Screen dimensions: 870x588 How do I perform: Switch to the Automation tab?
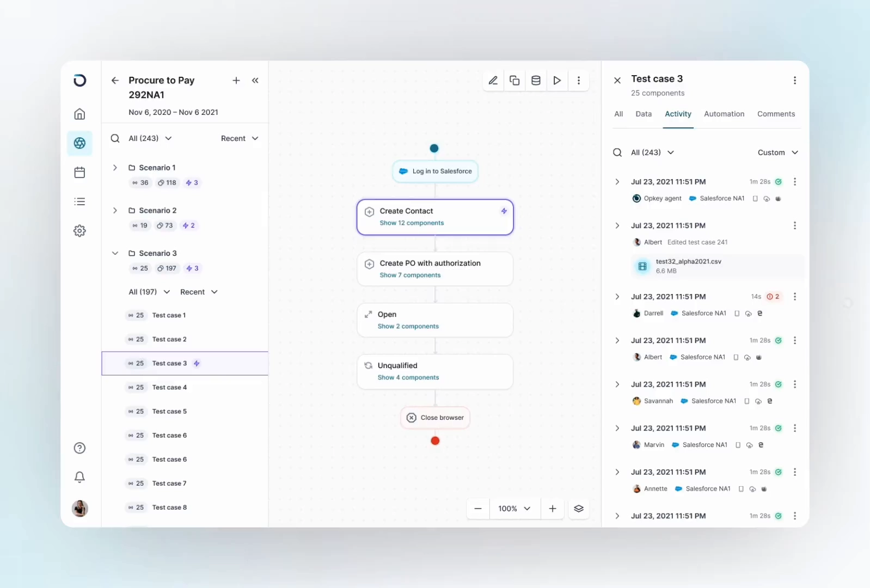pos(724,114)
